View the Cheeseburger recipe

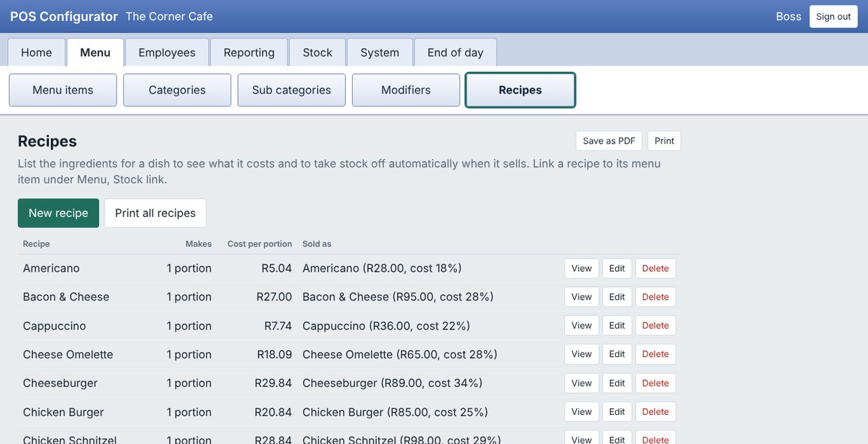tap(582, 383)
